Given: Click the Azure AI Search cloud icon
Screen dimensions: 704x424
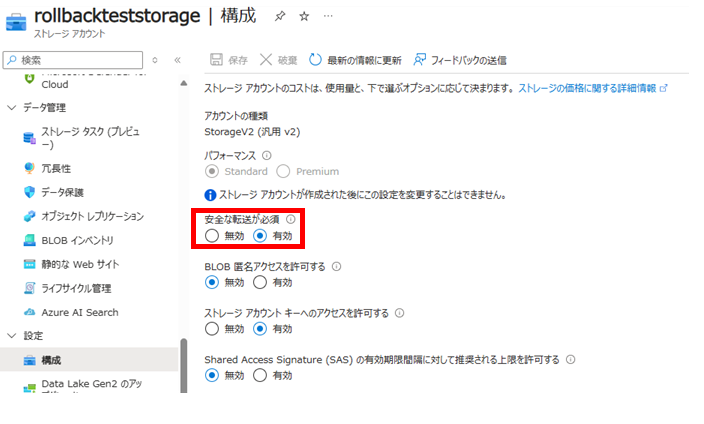Looking at the screenshot, I should (29, 312).
